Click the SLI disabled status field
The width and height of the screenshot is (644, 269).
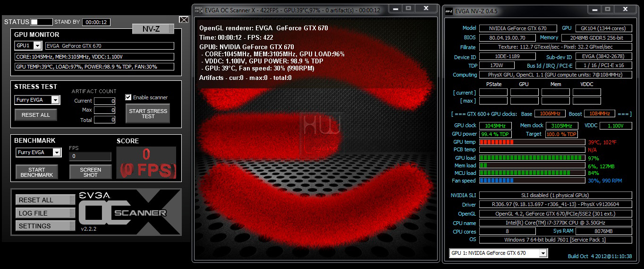556,195
